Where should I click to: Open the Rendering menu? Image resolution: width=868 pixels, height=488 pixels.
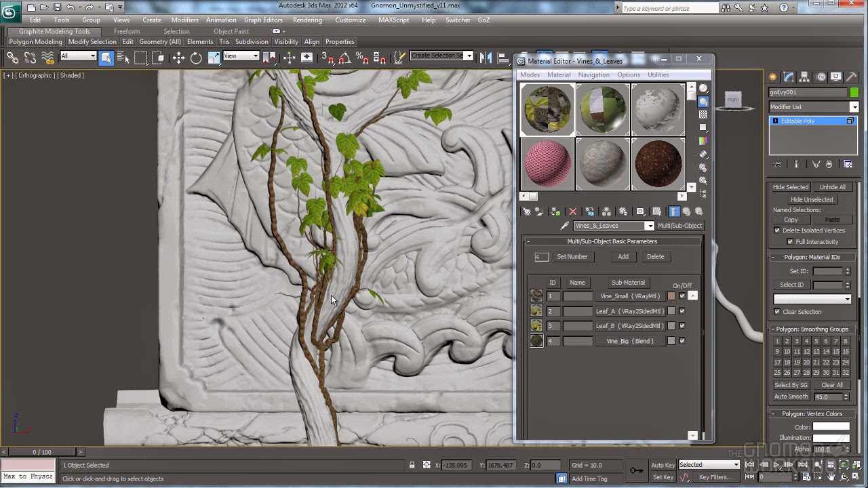[x=307, y=20]
